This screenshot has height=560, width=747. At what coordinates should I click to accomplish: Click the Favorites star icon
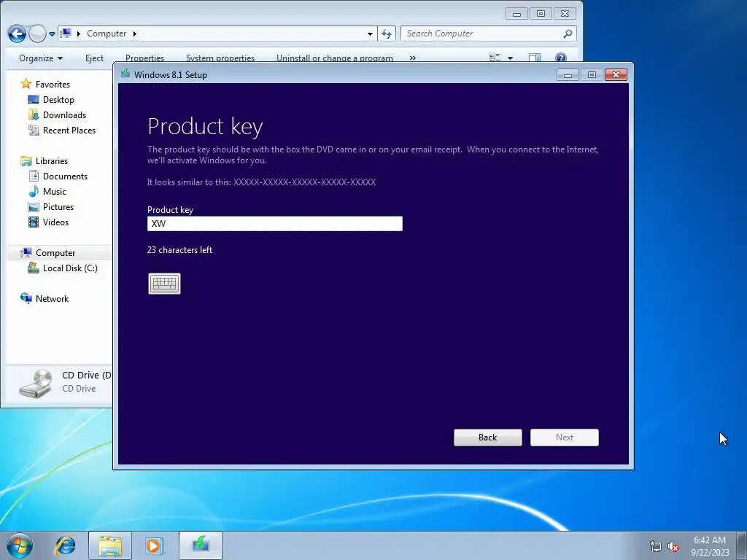(26, 85)
